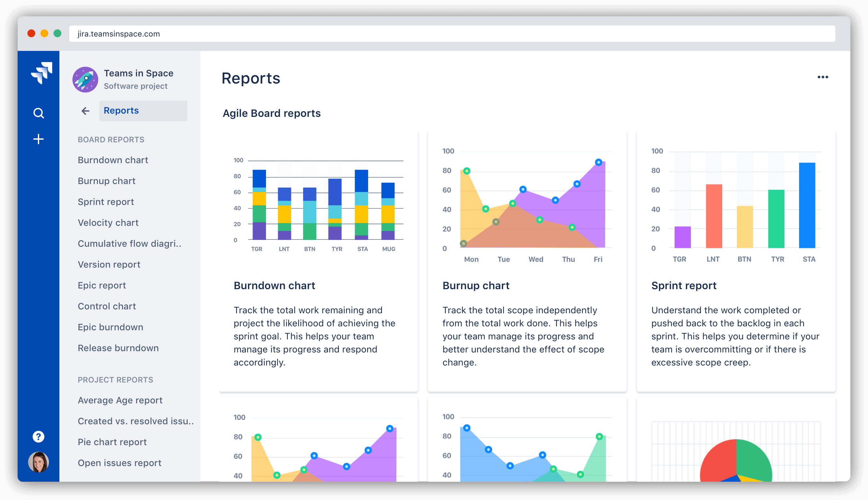This screenshot has height=500, width=868.
Task: Click the help question mark icon
Action: tap(38, 437)
